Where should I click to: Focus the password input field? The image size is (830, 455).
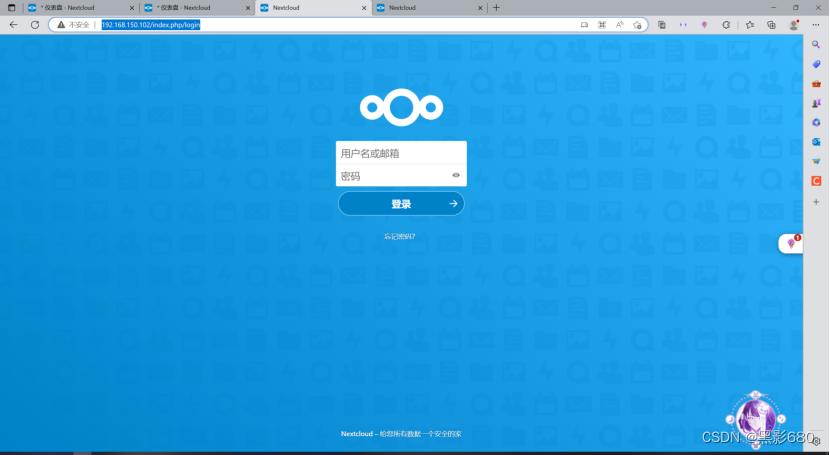[393, 176]
